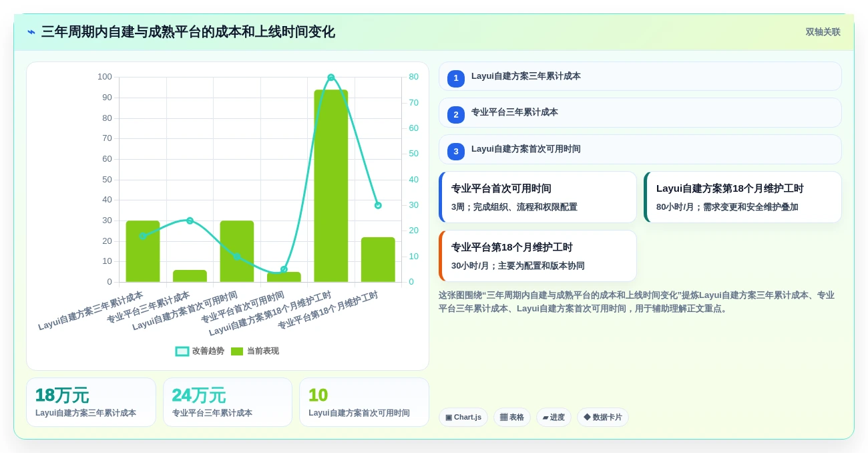Click the chart title 三年周期内自建与成熟平台的成本和上线时间变化
Image resolution: width=868 pixels, height=453 pixels.
tap(188, 32)
